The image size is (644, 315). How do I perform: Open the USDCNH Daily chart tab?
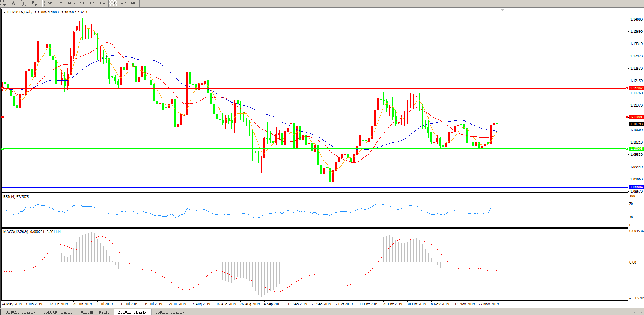click(95, 312)
